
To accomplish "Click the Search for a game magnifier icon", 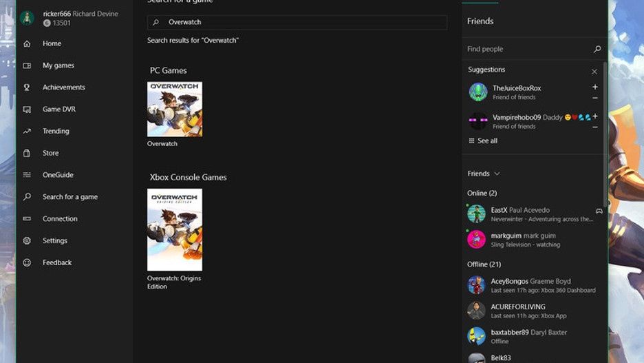I will click(27, 196).
